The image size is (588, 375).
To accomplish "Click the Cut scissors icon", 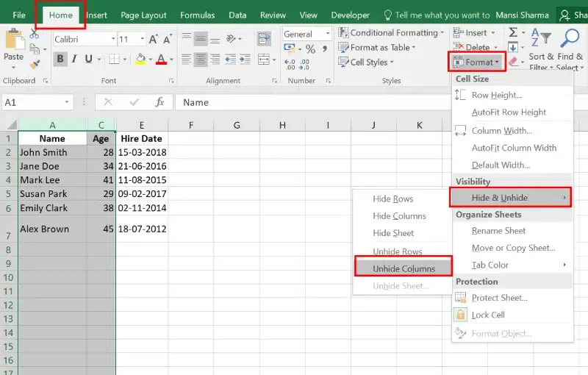I will pyautogui.click(x=35, y=34).
